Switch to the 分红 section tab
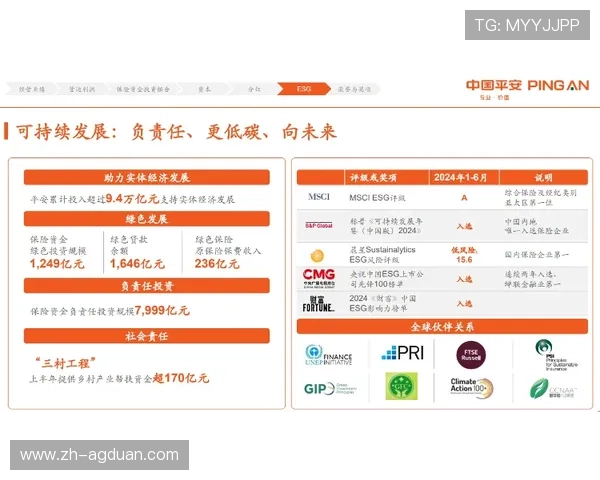Screen dimensions: 600x480 [x=254, y=89]
